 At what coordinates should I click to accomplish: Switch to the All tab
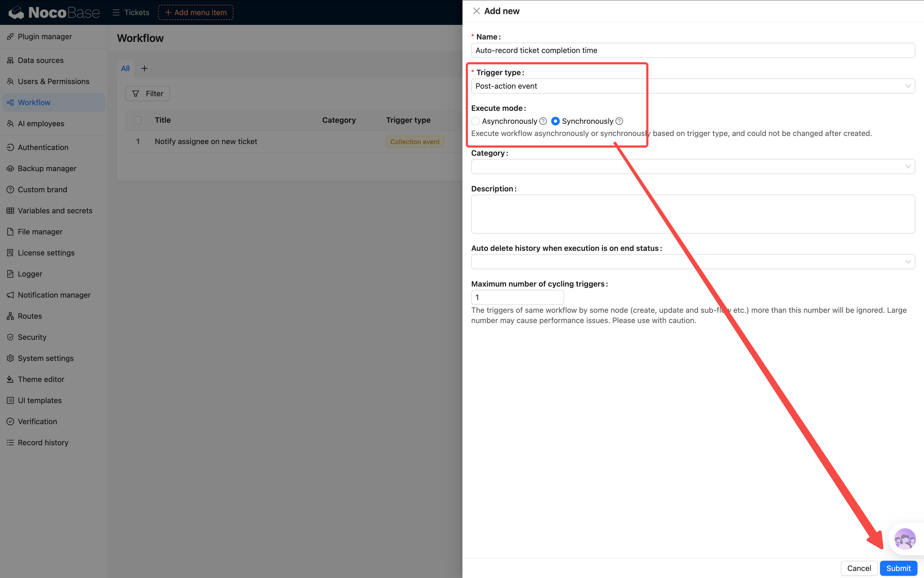pyautogui.click(x=125, y=68)
